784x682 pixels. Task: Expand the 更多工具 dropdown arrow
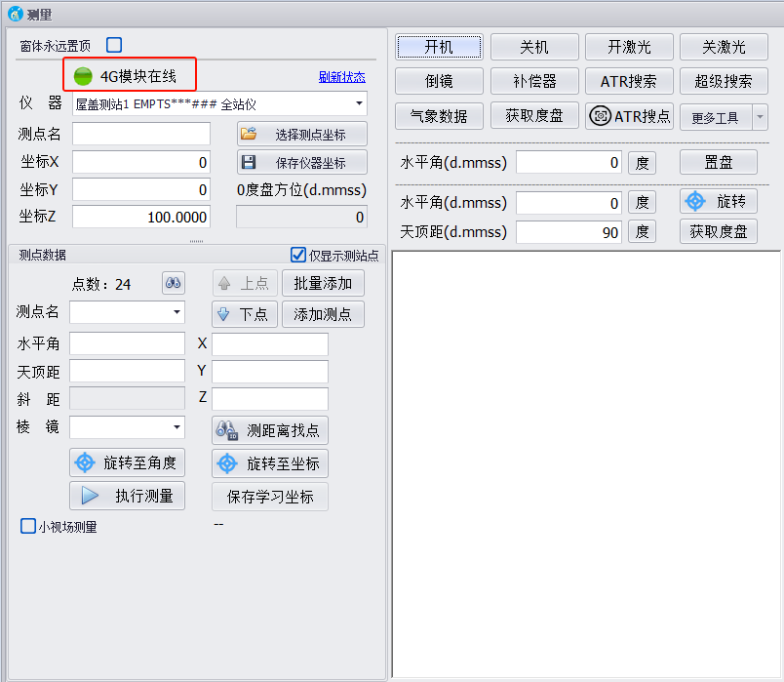coord(760,118)
